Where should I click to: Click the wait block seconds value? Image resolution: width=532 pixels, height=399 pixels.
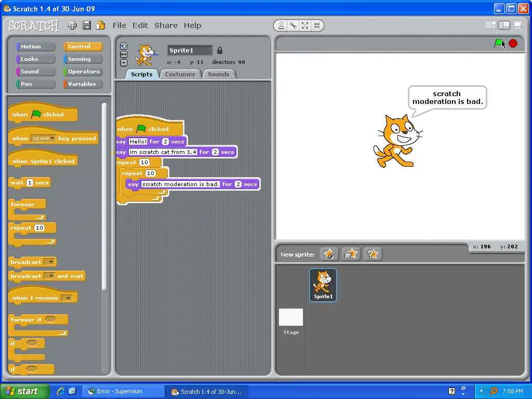[x=30, y=183]
